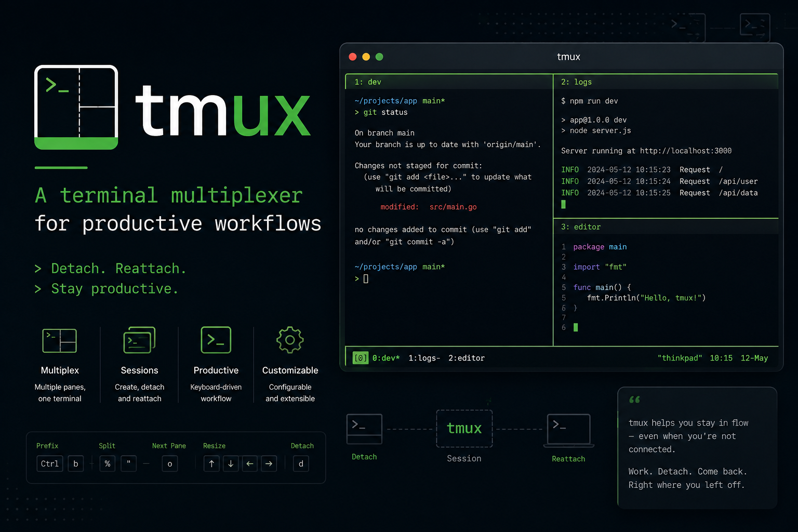This screenshot has width=798, height=532.
Task: Click the "$ npm run dev" command
Action: (590, 101)
